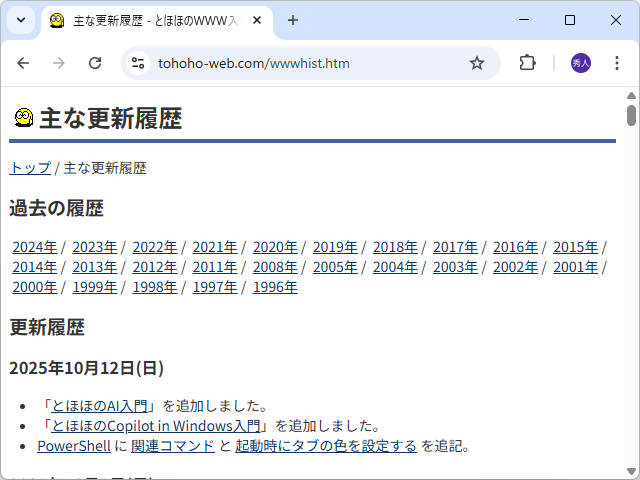Open the tab search dropdown chevron
The width and height of the screenshot is (640, 480).
[21, 20]
